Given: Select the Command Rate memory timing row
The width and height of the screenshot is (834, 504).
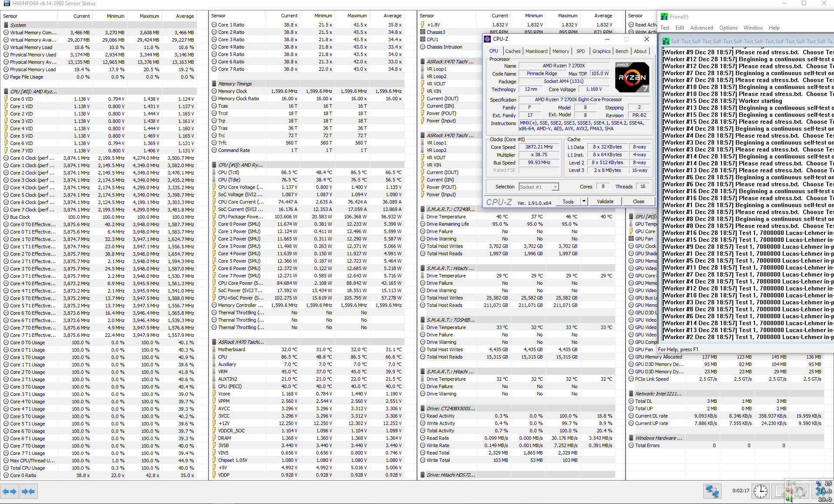Looking at the screenshot, I should (x=308, y=150).
